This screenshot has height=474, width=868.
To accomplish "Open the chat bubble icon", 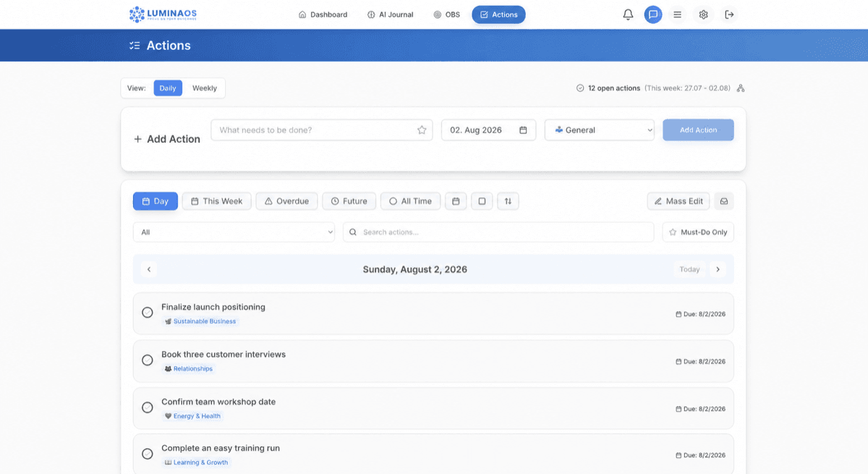I will point(653,14).
